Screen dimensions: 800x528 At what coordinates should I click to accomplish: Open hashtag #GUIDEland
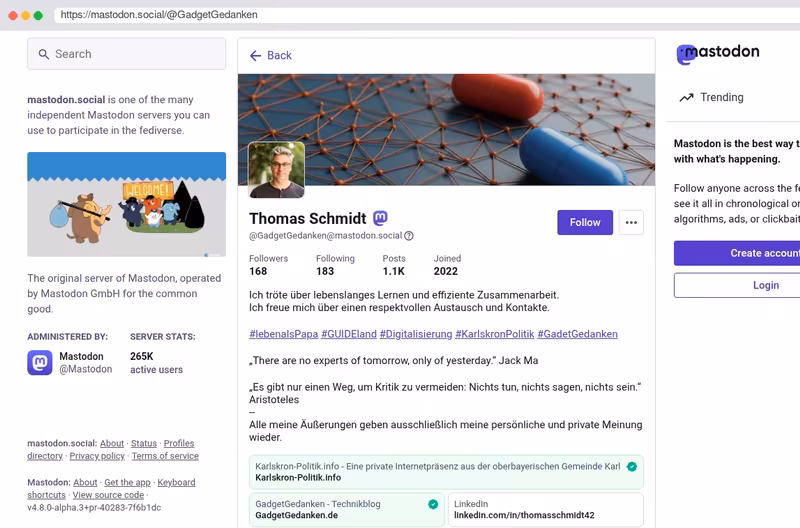tap(349, 334)
